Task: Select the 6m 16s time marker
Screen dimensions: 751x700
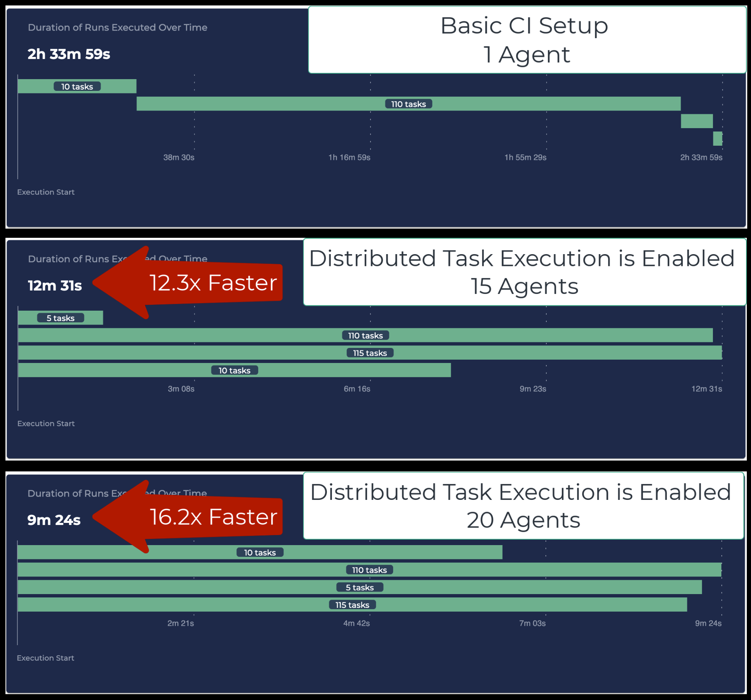Action: point(357,389)
